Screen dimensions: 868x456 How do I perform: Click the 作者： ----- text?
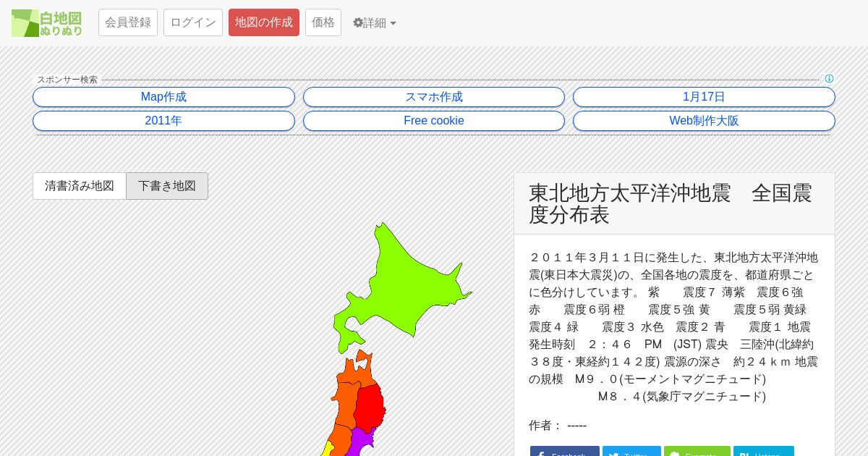558,426
